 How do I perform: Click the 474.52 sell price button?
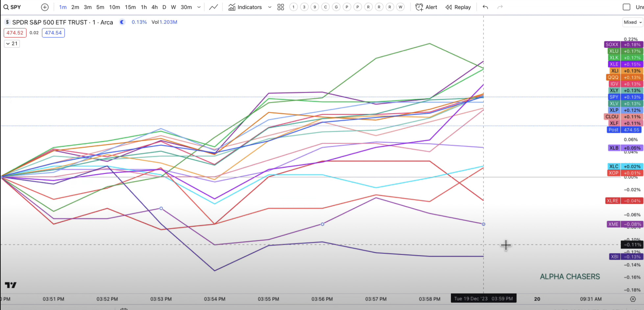pyautogui.click(x=15, y=33)
